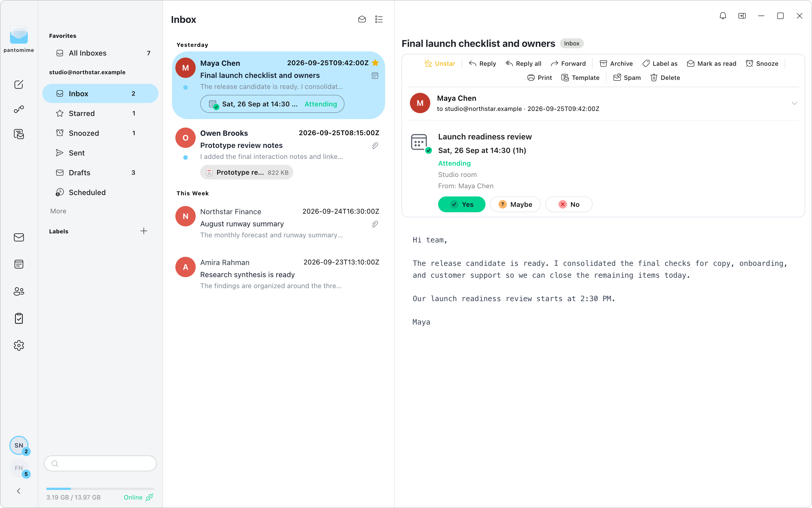Screen dimensions: 812x508
Task: Mark all as read envelope icon in Inbox header
Action: tap(362, 19)
